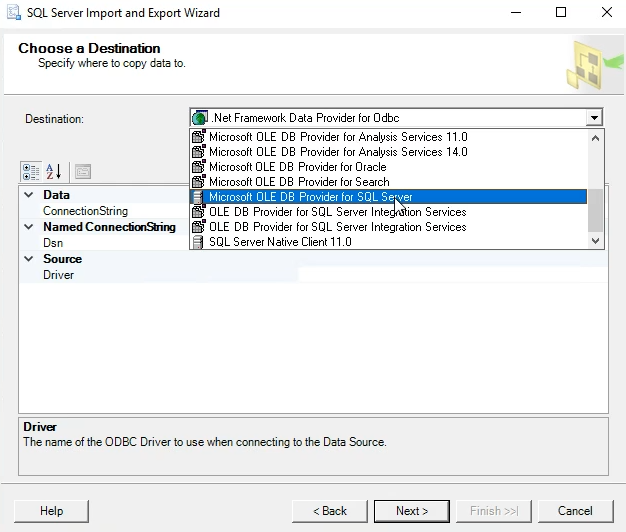Click the Analysis Services 14.0 provider icon
Viewport: 626px width, 532px height.
tap(198, 152)
